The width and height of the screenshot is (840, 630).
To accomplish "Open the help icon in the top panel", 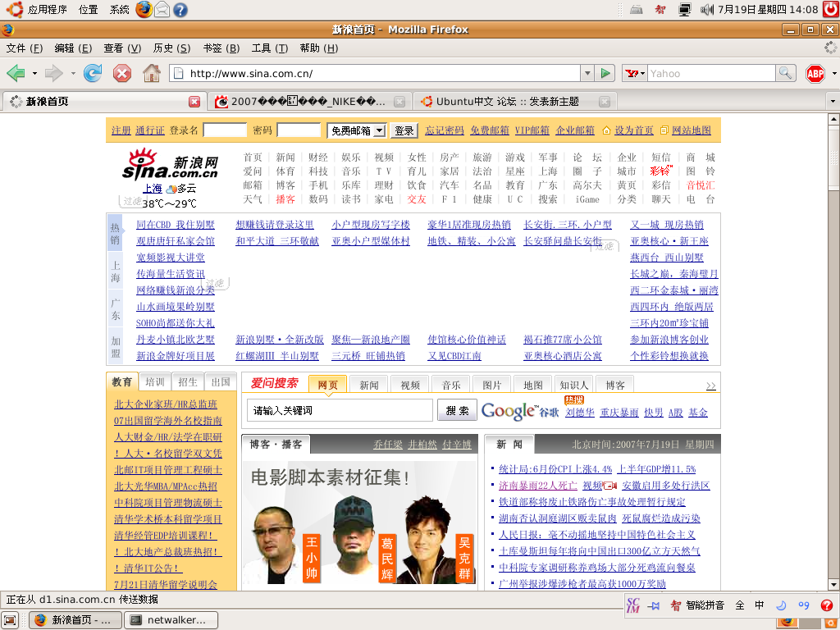I will point(180,10).
